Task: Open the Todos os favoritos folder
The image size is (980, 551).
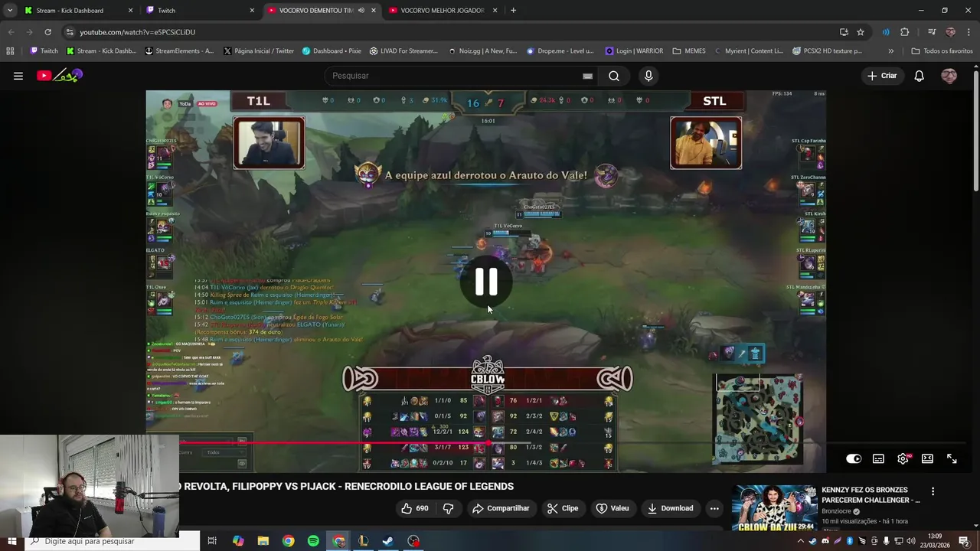Action: pyautogui.click(x=942, y=51)
